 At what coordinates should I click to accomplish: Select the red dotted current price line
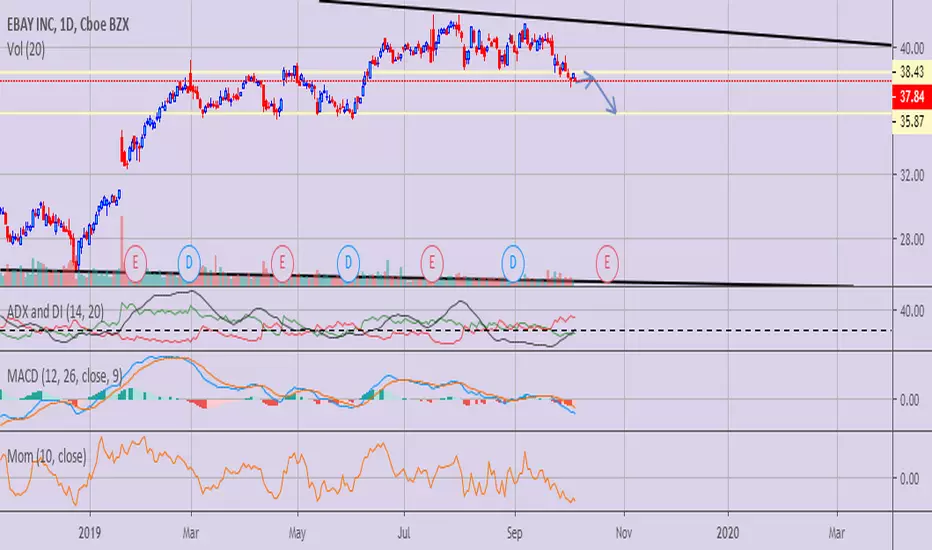click(446, 80)
